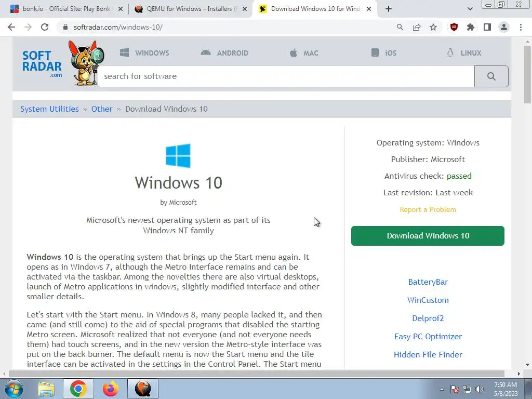The width and height of the screenshot is (532, 399).
Task: Click the forward navigation arrow
Action: coord(28,27)
